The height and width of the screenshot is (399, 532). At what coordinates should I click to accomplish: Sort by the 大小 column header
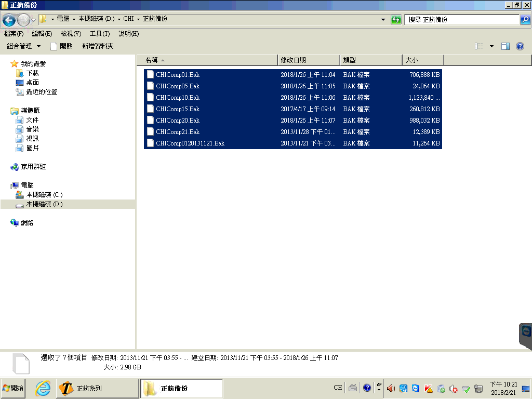pos(423,60)
